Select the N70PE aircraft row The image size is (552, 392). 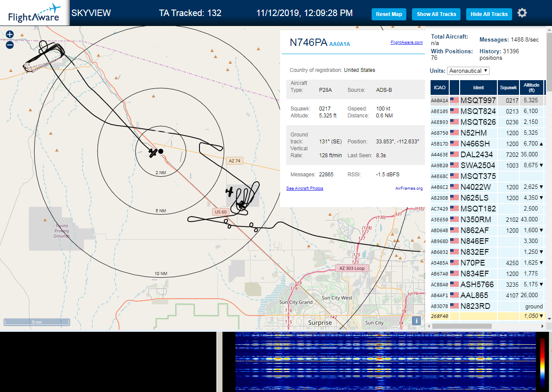[x=487, y=263]
